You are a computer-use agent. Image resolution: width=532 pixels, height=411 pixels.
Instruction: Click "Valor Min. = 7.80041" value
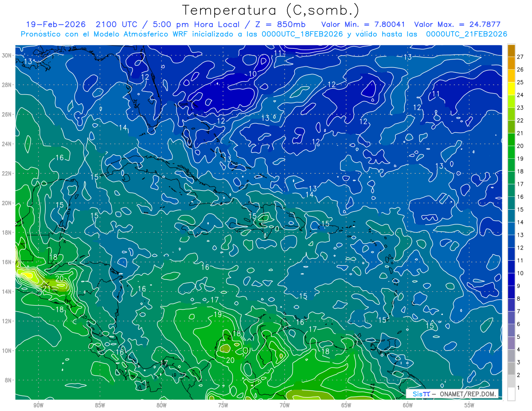[x=363, y=24]
